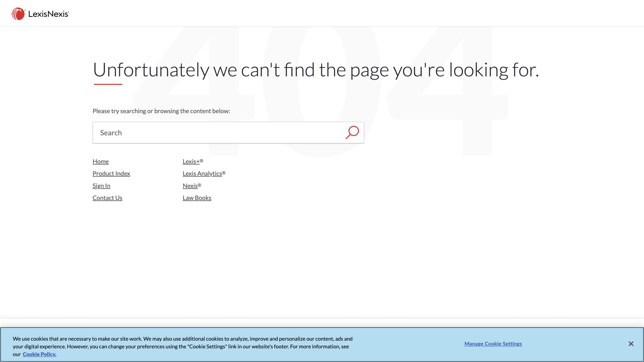Open the Product Index page
644x362 pixels.
point(111,173)
